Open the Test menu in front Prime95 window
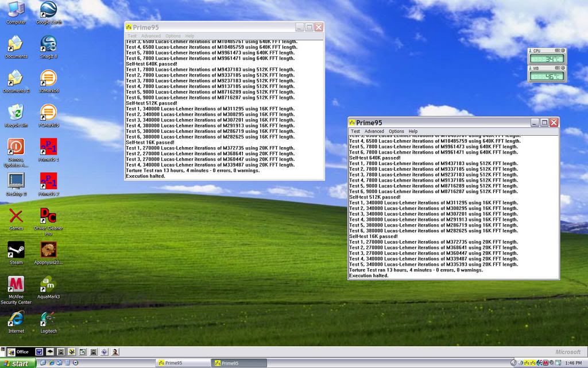Image resolution: width=588 pixels, height=368 pixels. coord(355,132)
